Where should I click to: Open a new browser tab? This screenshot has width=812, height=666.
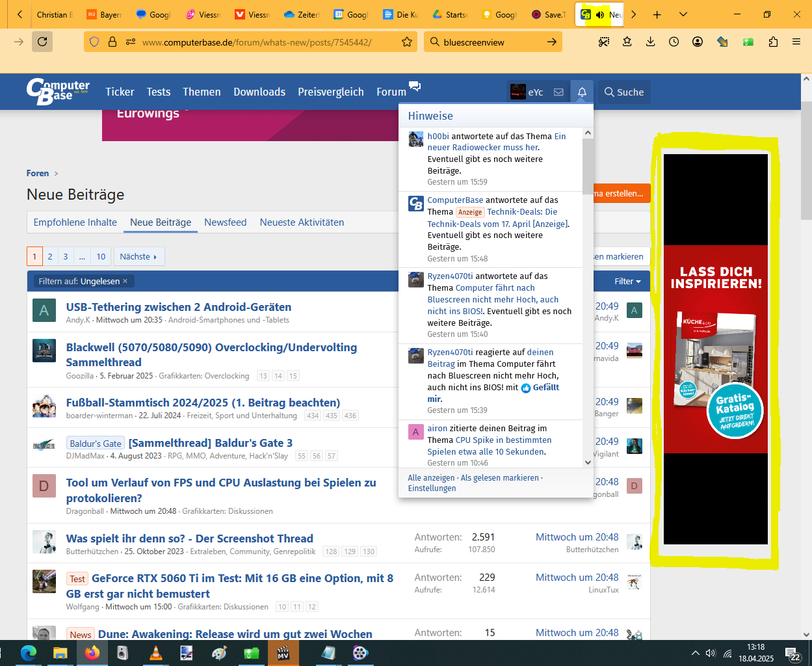tap(657, 14)
